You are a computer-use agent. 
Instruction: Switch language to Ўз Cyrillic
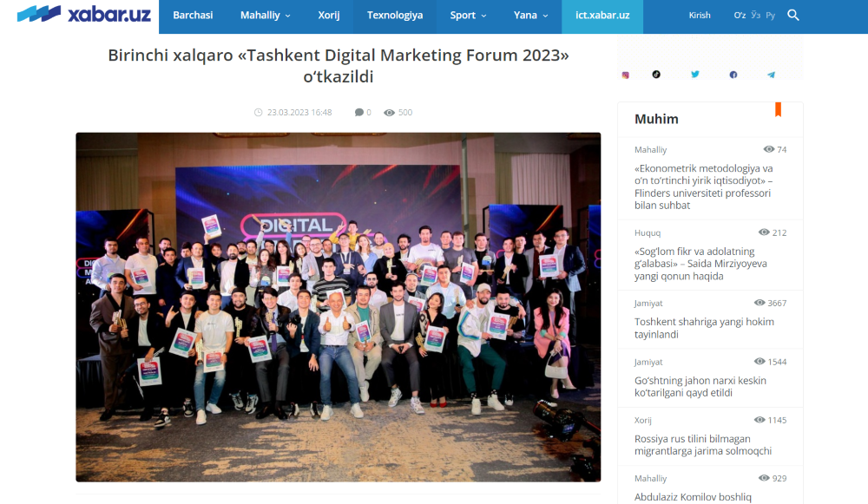click(x=756, y=16)
